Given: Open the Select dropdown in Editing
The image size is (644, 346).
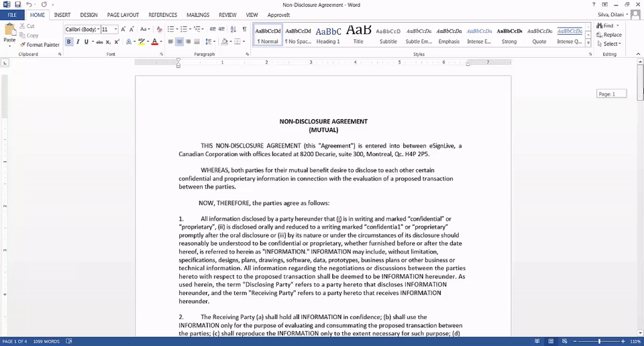Looking at the screenshot, I should click(x=610, y=44).
